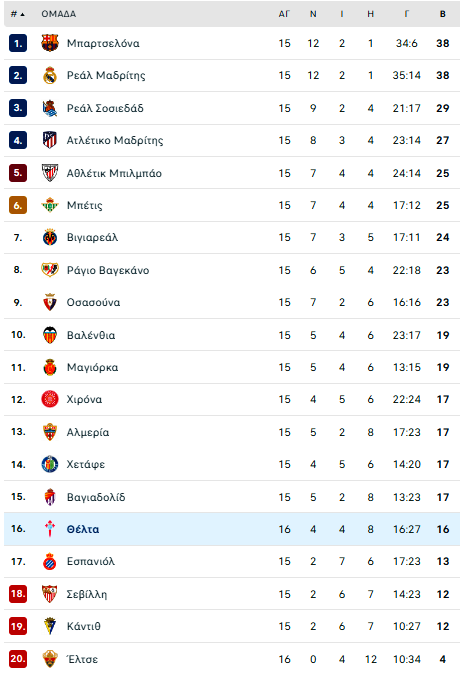Viewport: 460px width, 674px height.
Task: Open the Ράγιο Βαγεκάνο team link
Action: click(108, 270)
